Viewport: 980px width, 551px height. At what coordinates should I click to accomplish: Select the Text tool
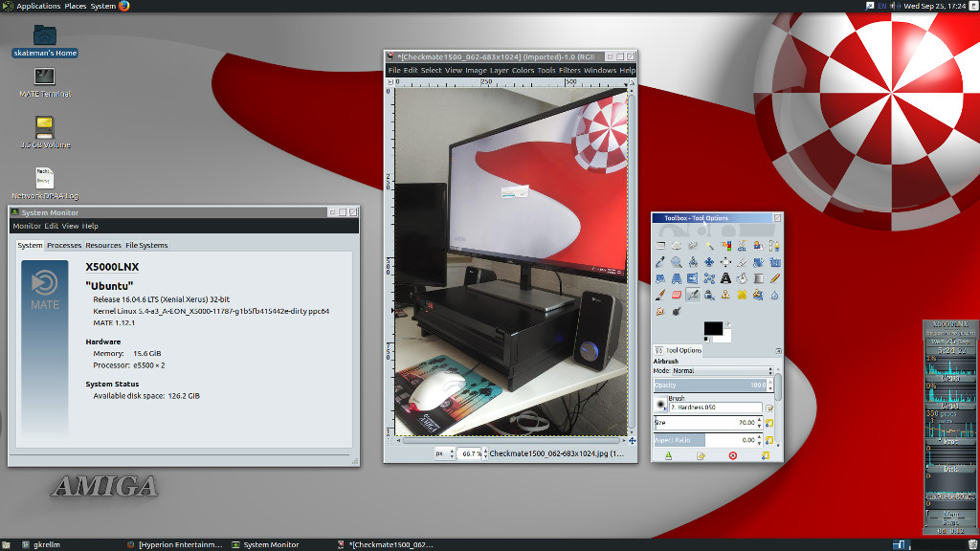pos(725,278)
